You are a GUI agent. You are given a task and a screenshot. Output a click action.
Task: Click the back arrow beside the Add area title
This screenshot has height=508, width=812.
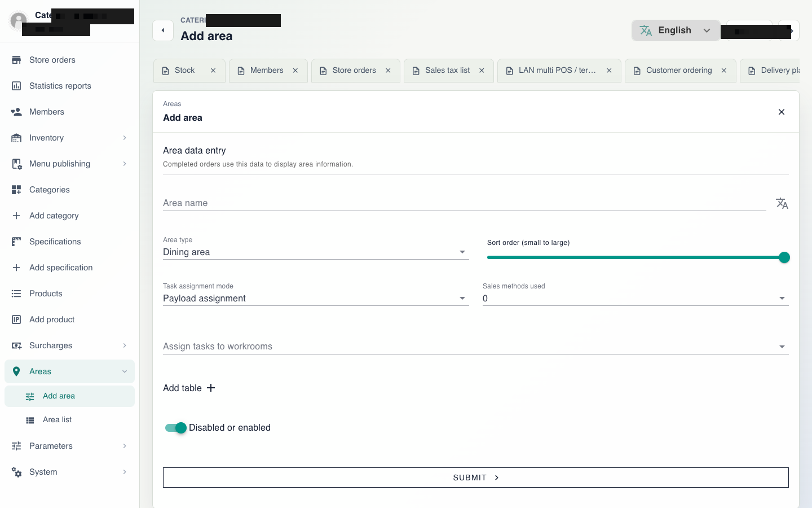[x=163, y=30]
